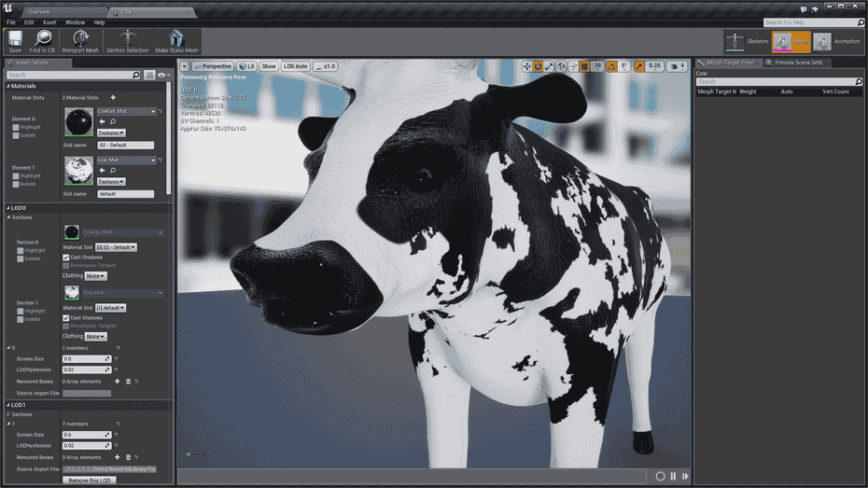Toggle grid snapping in viewport
This screenshot has width=868, height=488.
click(585, 66)
